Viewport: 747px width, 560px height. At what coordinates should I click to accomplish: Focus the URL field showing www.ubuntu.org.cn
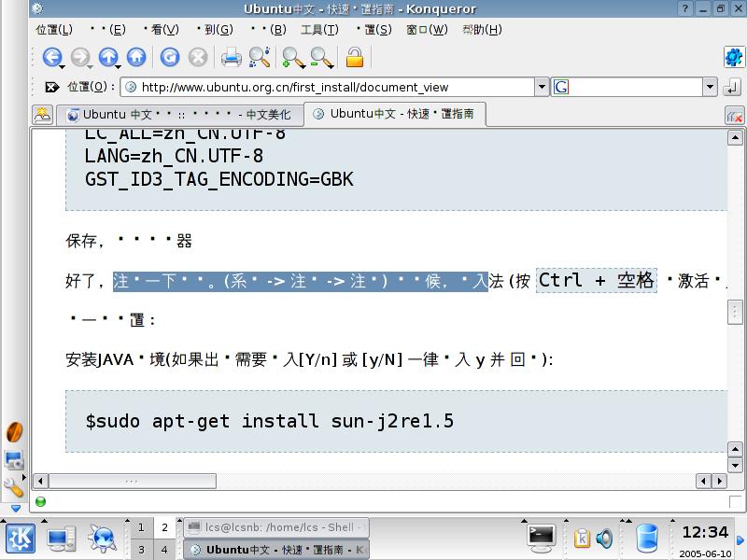329,87
